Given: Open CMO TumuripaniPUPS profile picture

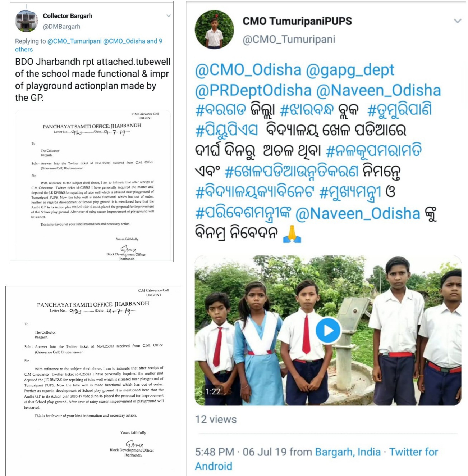Looking at the screenshot, I should [214, 30].
